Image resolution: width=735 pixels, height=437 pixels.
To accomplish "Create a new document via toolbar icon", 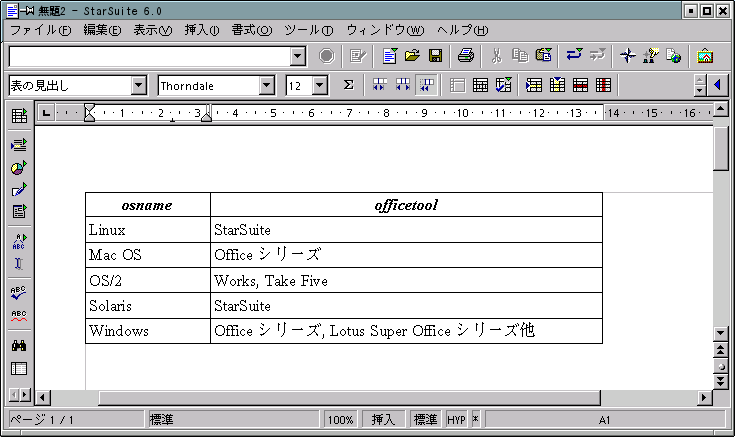I will [x=390, y=56].
